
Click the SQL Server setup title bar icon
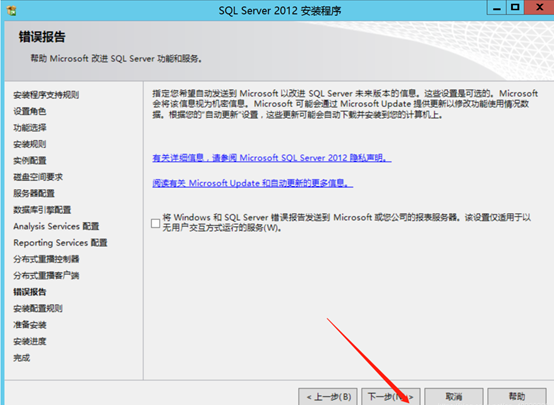tap(11, 10)
